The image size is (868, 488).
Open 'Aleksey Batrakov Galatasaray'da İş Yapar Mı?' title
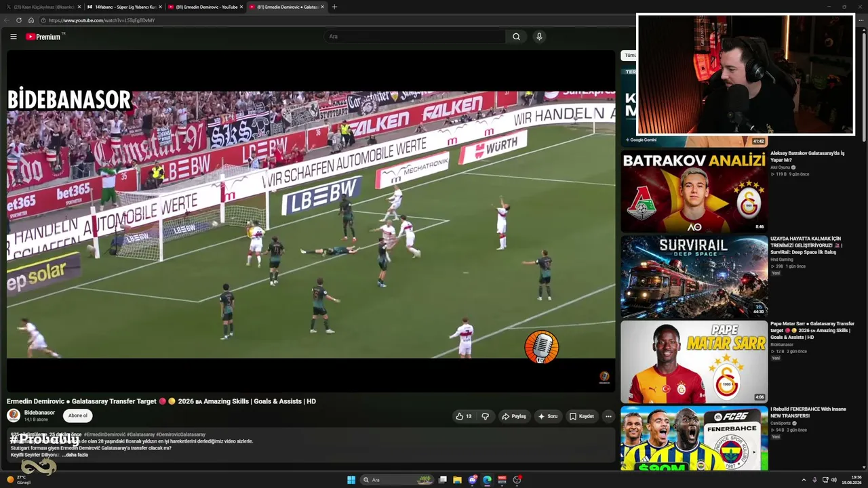808,157
